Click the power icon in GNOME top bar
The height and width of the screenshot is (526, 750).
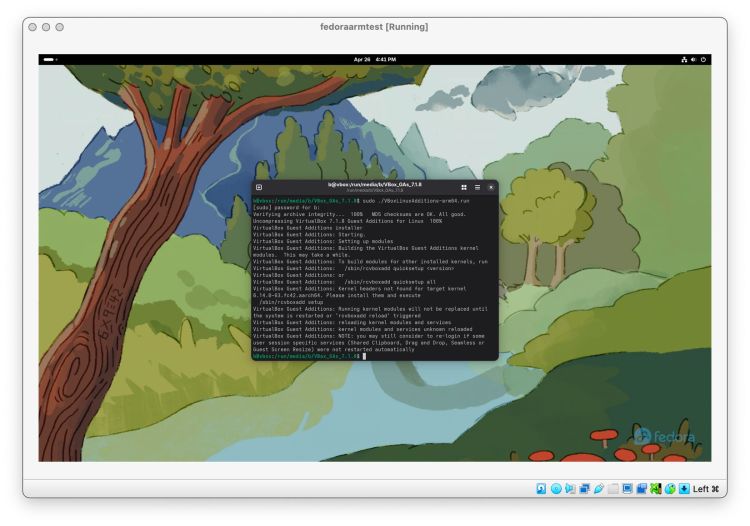pos(703,59)
